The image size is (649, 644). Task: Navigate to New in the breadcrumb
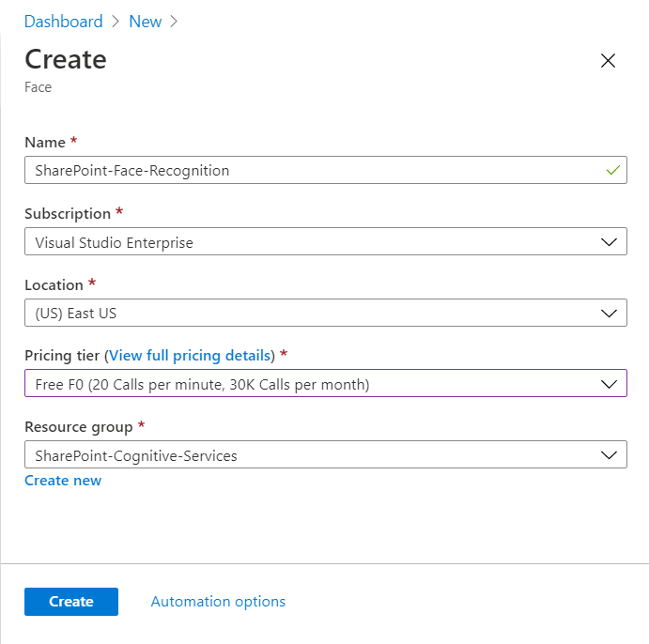pos(146,22)
